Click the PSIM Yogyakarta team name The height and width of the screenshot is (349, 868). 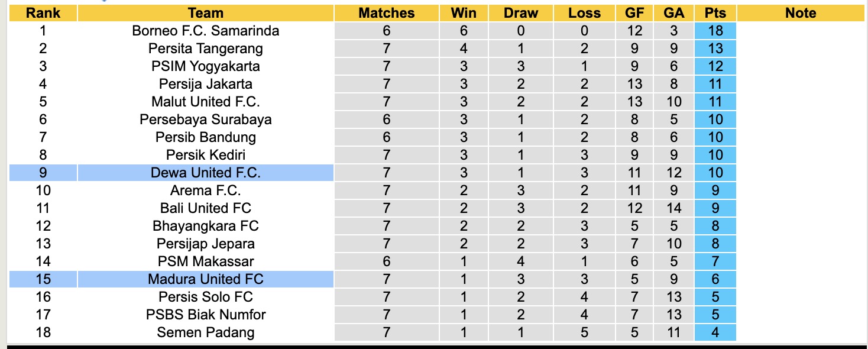[x=205, y=66]
